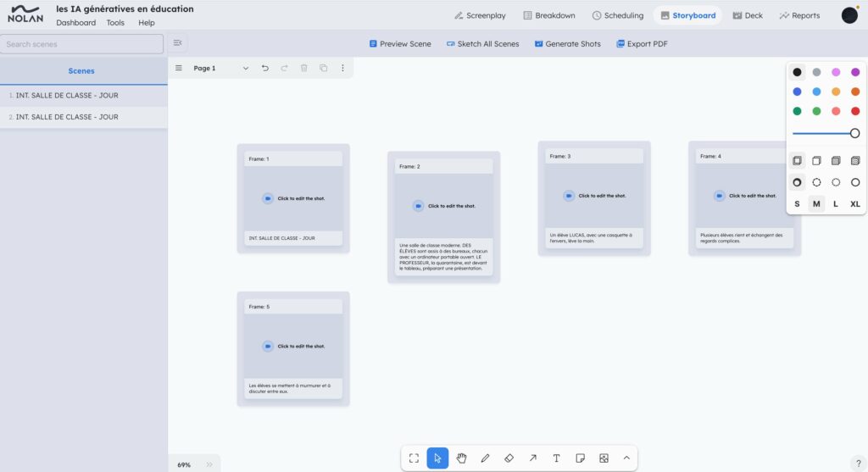Pick the red color swatch
868x472 pixels.
click(x=854, y=111)
